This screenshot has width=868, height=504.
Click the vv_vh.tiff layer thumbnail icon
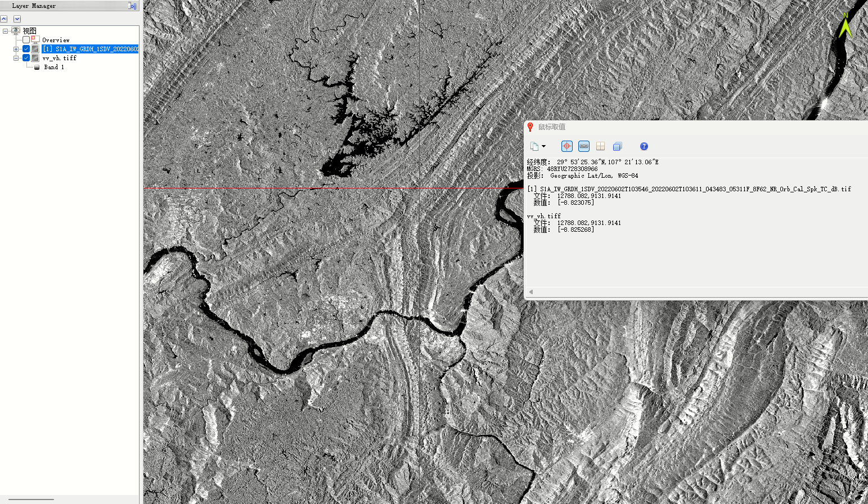[x=34, y=57]
